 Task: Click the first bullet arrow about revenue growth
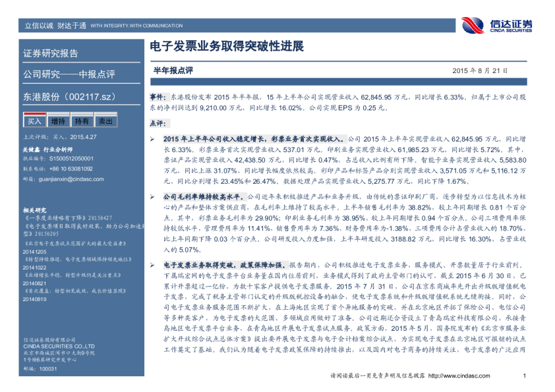pos(152,140)
